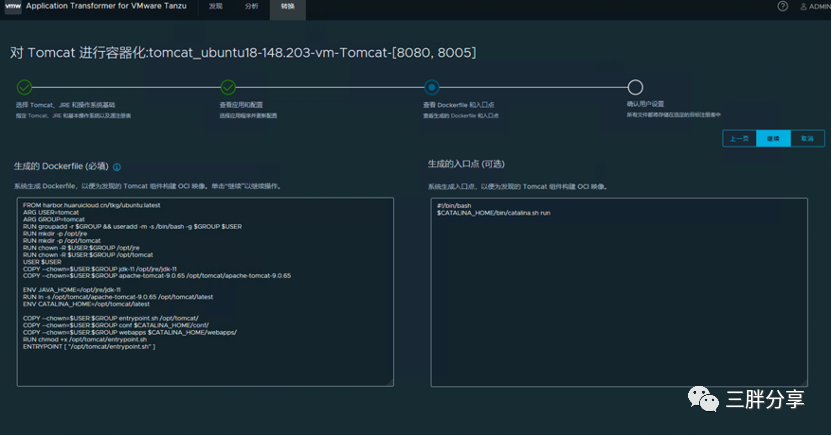Screen dimensions: 832x436
Task: Click the '#!/bin/bash' line in entrypoint
Action: [454, 206]
